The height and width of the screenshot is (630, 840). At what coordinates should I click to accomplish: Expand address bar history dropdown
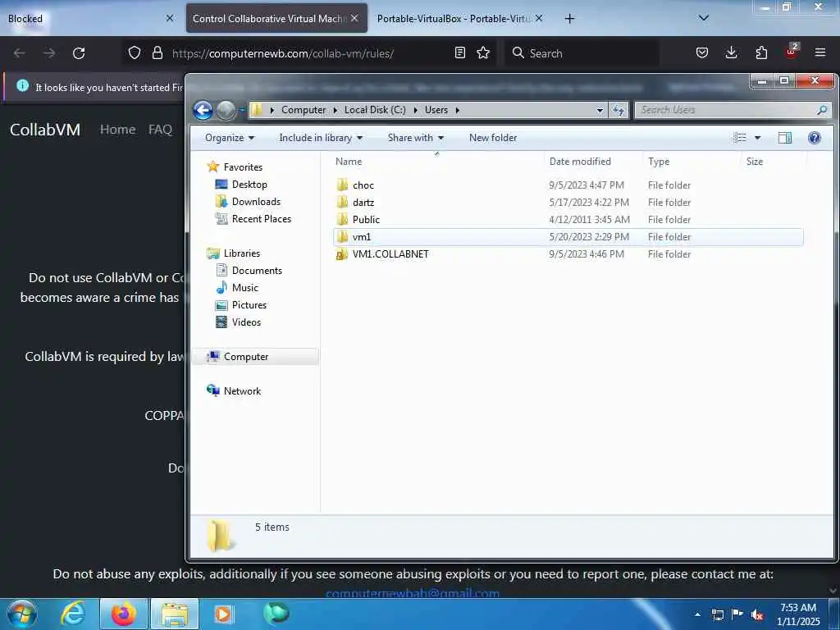pyautogui.click(x=600, y=110)
